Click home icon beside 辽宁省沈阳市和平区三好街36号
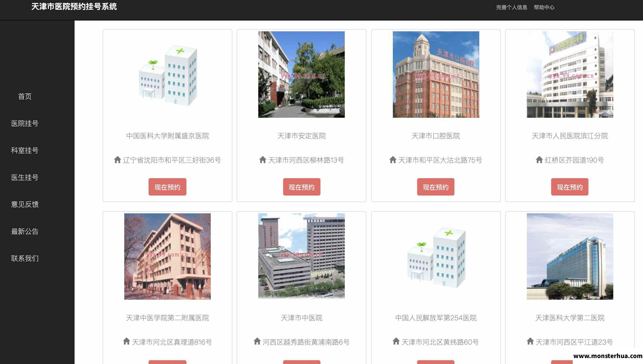Image resolution: width=643 pixels, height=364 pixels. coord(117,160)
